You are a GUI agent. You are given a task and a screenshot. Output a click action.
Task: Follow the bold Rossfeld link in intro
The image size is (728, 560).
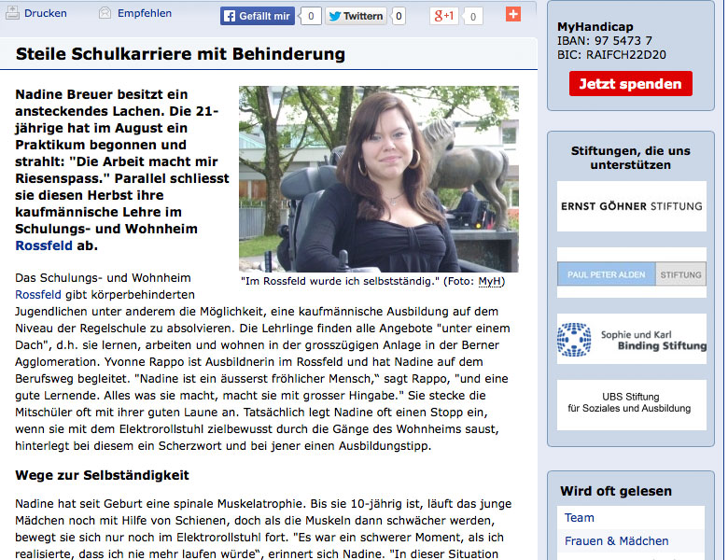pyautogui.click(x=44, y=245)
